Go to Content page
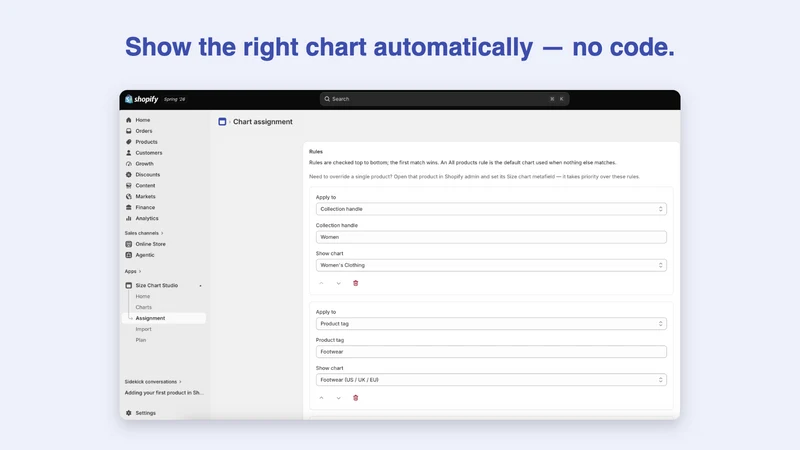 click(x=145, y=185)
